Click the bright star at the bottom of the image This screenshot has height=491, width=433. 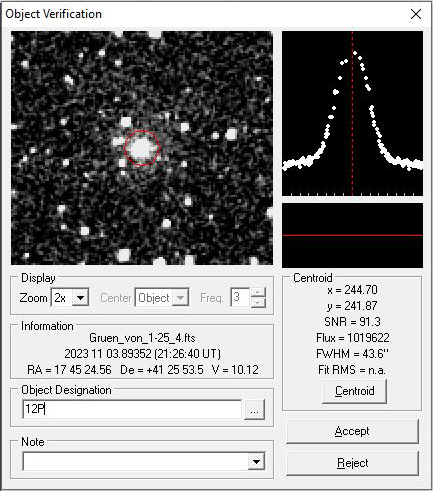(x=124, y=255)
